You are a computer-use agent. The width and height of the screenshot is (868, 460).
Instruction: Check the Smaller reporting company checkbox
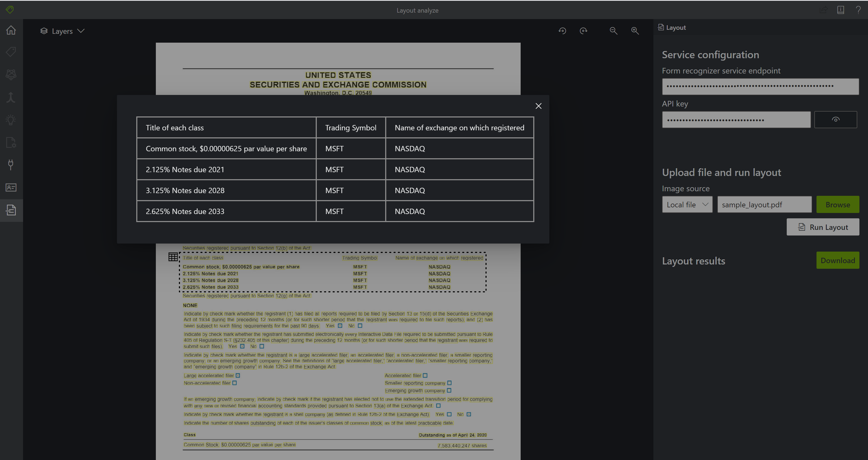(449, 383)
